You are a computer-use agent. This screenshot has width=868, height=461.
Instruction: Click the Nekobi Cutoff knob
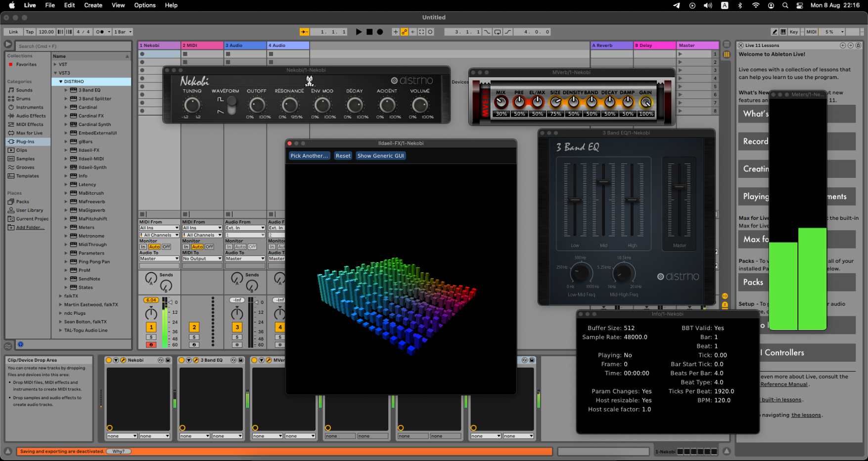257,105
